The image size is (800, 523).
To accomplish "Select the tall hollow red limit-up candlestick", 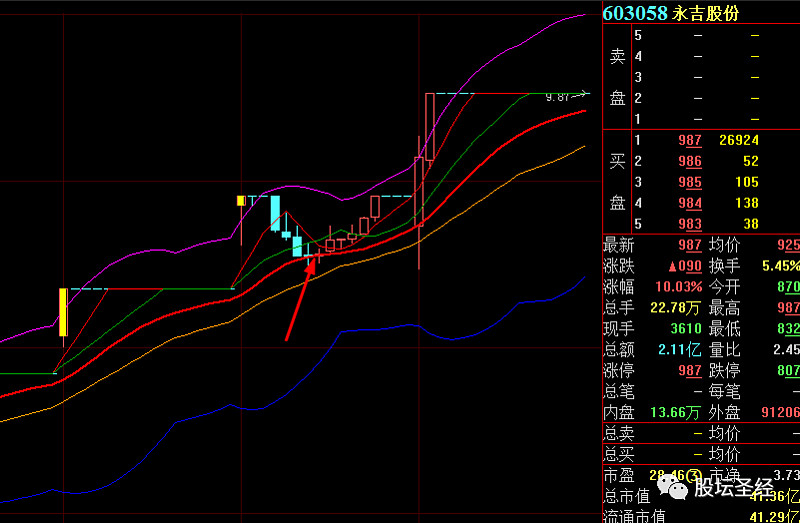I will 430,127.
